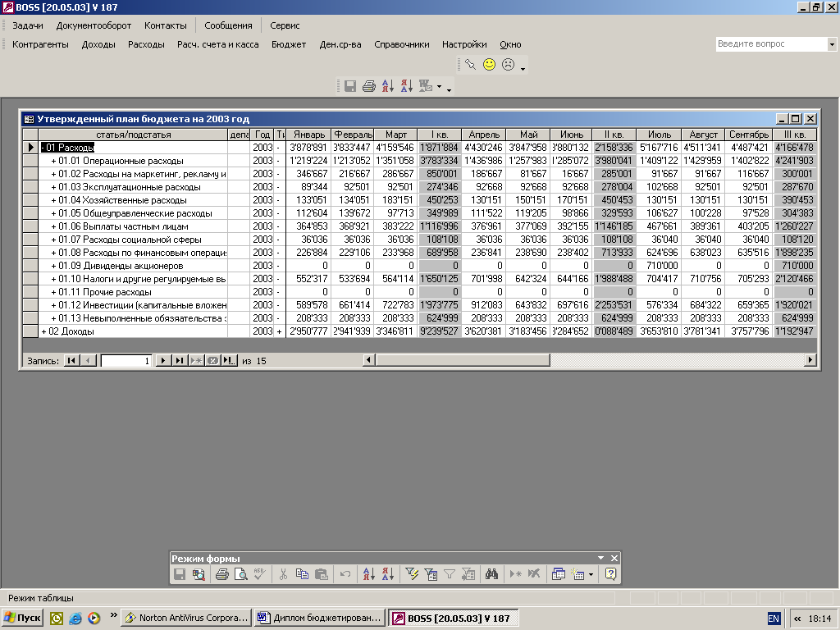Click the filter by selection lightning icon
Image resolution: width=840 pixels, height=630 pixels.
click(413, 575)
